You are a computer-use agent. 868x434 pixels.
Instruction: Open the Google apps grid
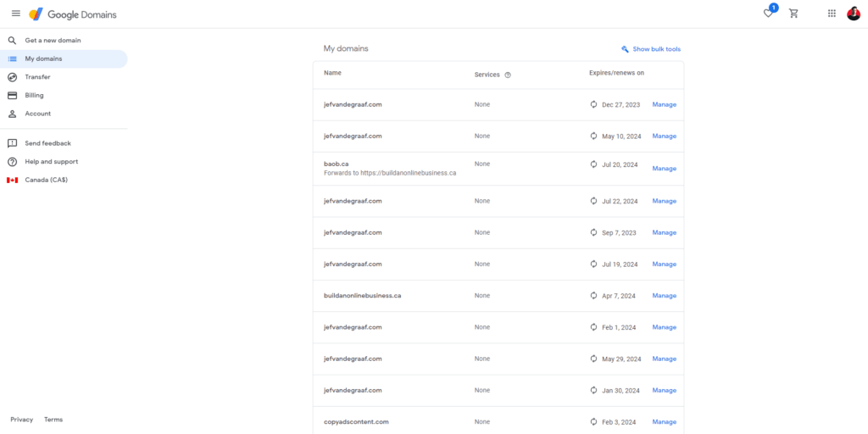pos(832,14)
